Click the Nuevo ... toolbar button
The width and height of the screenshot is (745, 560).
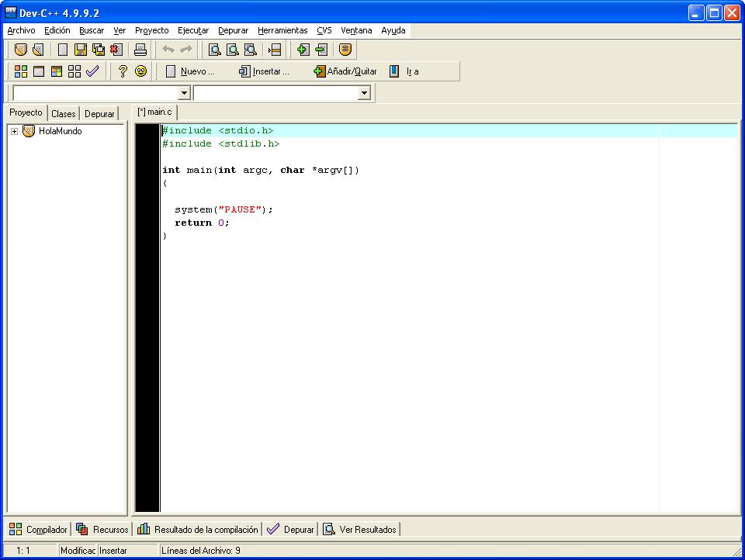pos(190,71)
